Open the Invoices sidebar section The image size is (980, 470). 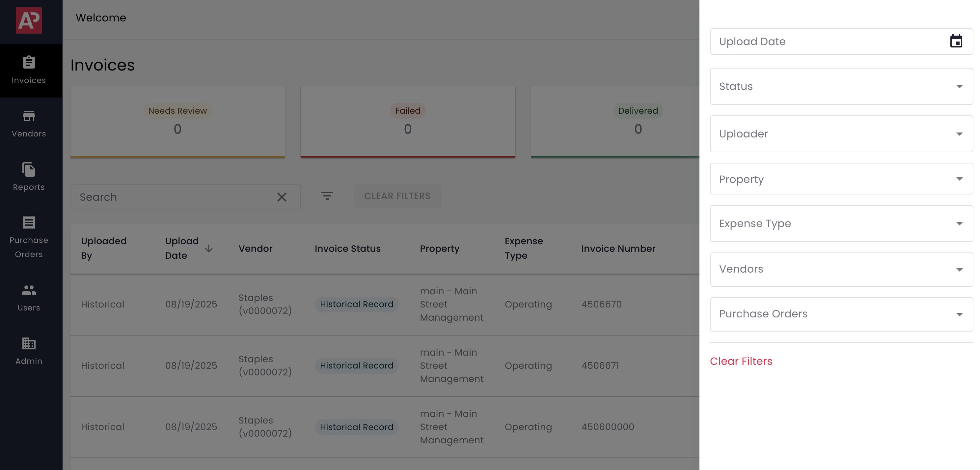(x=29, y=71)
